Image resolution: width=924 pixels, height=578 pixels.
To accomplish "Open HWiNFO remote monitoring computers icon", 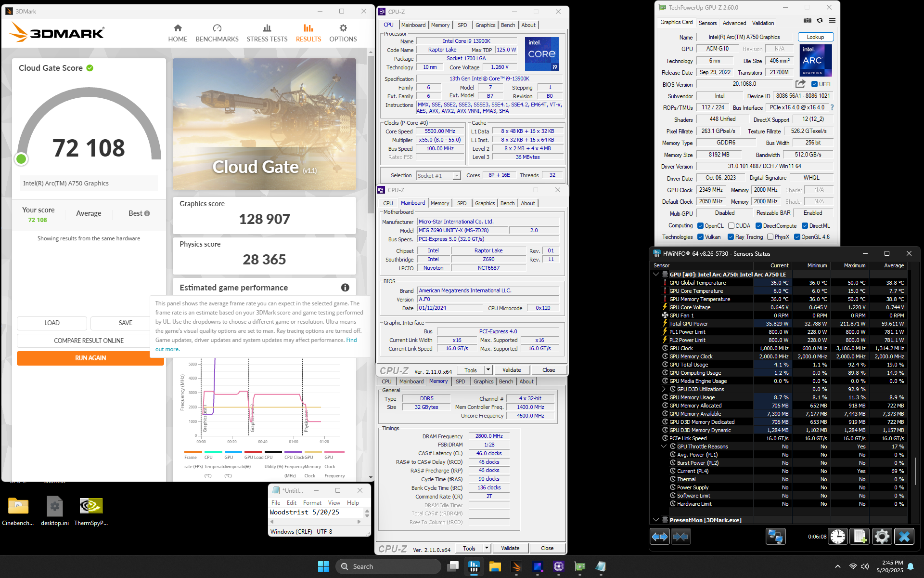I will point(775,537).
